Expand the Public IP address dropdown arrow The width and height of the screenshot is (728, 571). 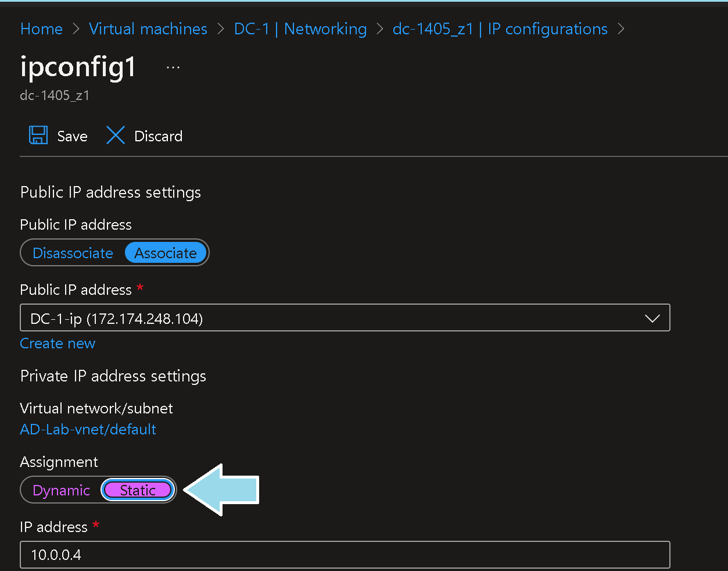click(x=652, y=318)
